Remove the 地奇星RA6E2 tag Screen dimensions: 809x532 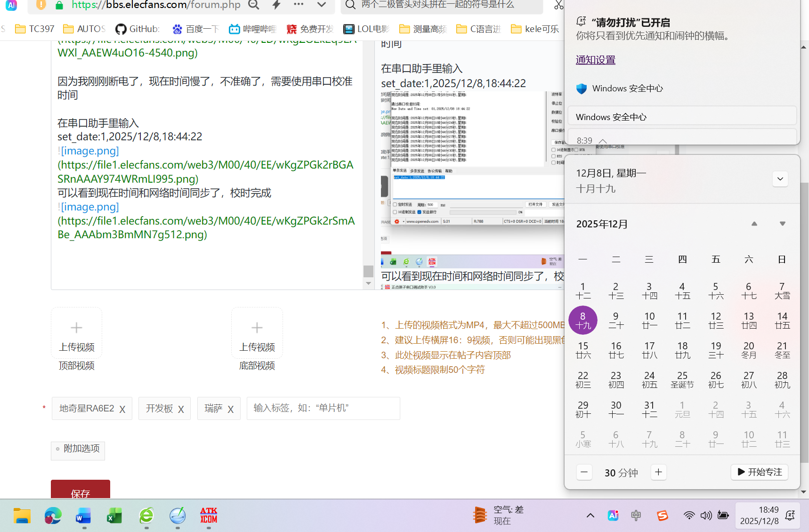(122, 409)
